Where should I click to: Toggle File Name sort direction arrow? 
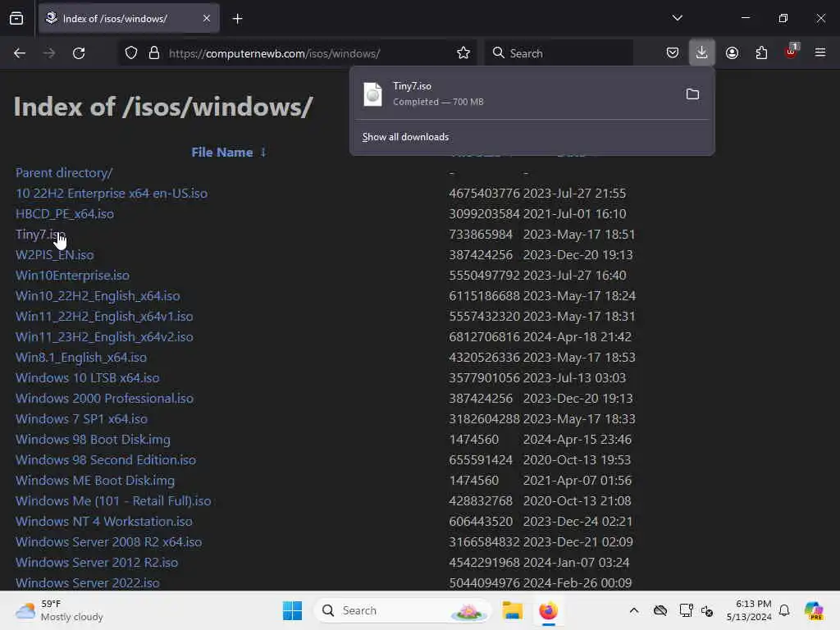[x=263, y=152]
